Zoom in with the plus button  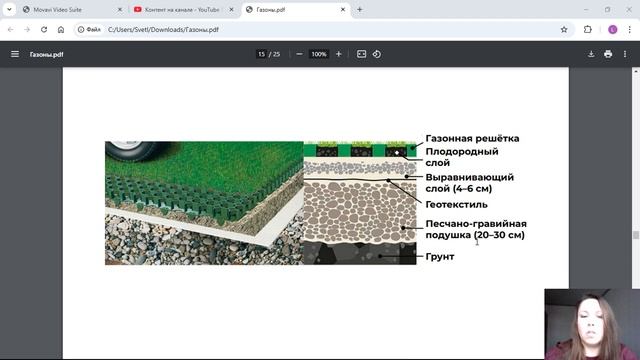pos(338,54)
